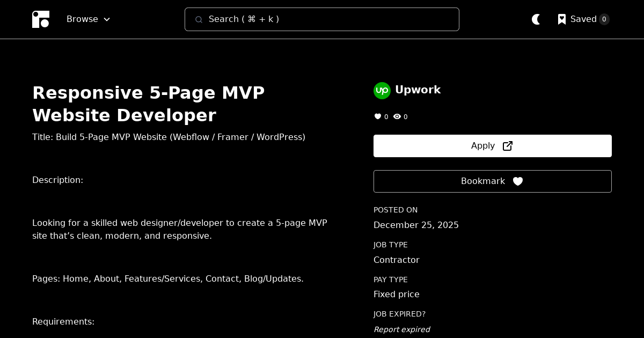Select the Browse menu item
Viewport: 644px width, 338px height.
click(82, 19)
